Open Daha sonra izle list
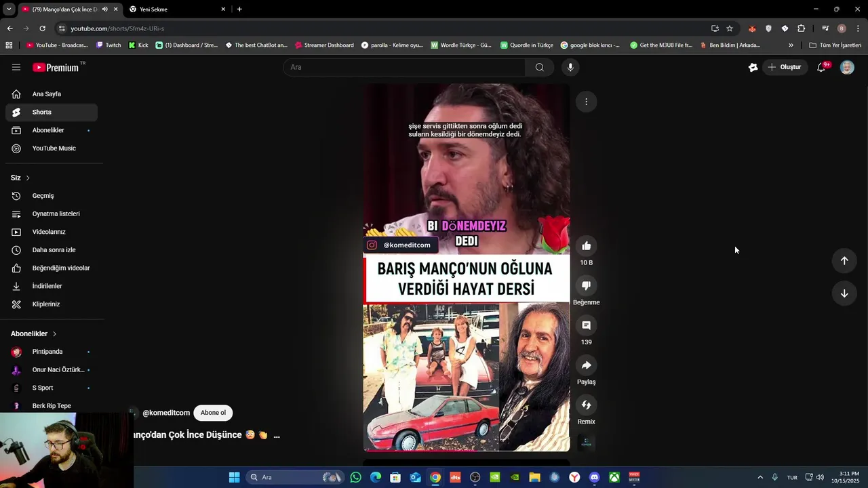Viewport: 868px width, 488px height. [52, 250]
